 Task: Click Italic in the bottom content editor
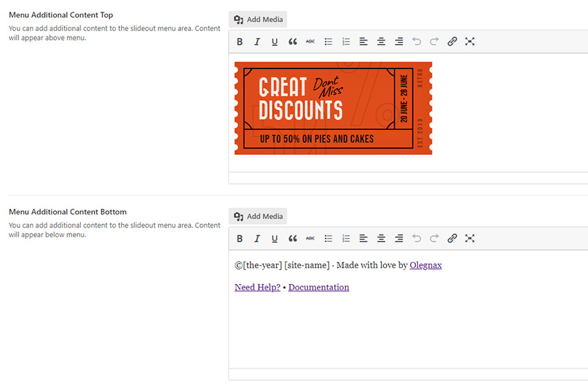pos(257,239)
